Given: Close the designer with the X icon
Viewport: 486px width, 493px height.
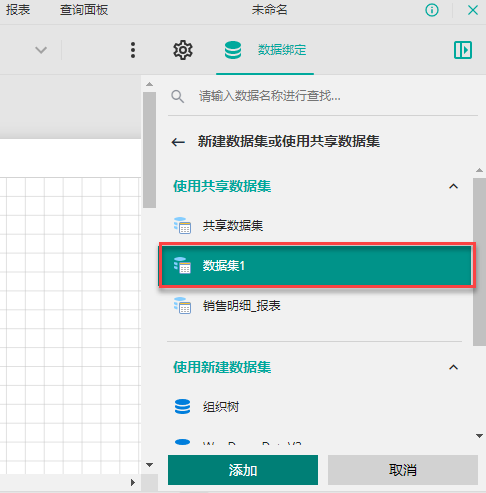Looking at the screenshot, I should coord(473,10).
